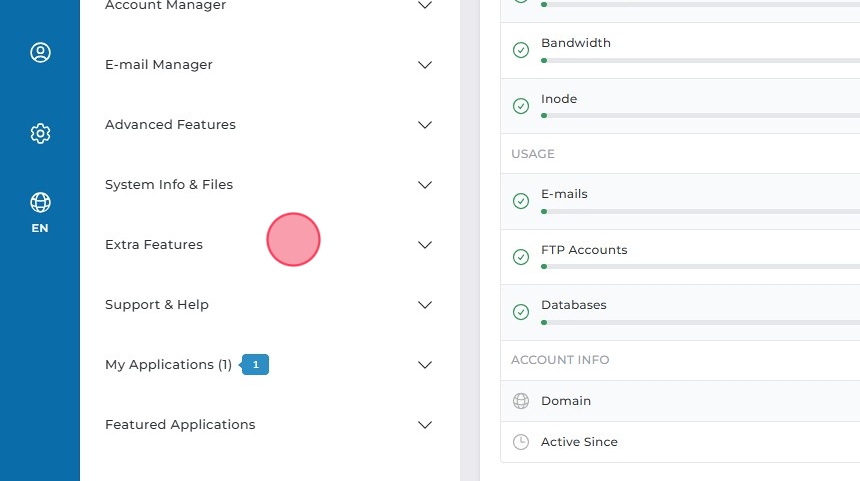Screen dimensions: 860x481
Task: Click the Bandwidth usage progress bar
Action: click(x=700, y=61)
